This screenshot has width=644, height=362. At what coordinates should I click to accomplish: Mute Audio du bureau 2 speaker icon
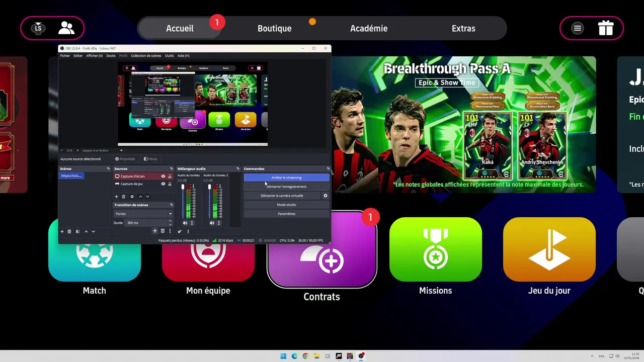pyautogui.click(x=212, y=223)
